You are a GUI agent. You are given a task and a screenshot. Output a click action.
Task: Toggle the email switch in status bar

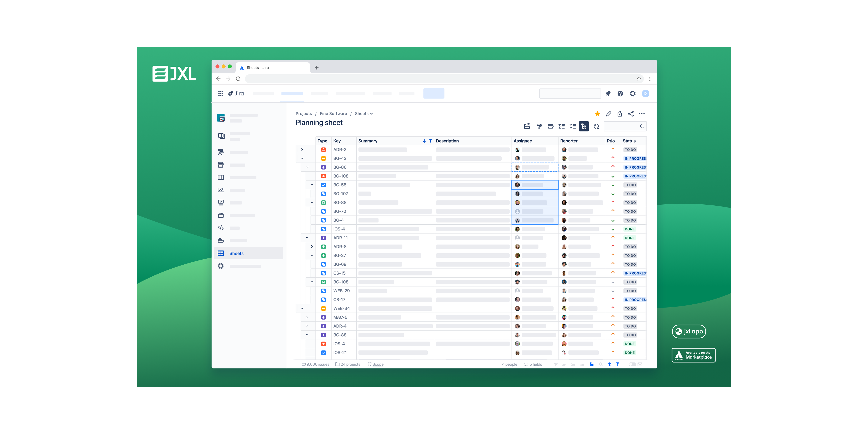pyautogui.click(x=632, y=364)
